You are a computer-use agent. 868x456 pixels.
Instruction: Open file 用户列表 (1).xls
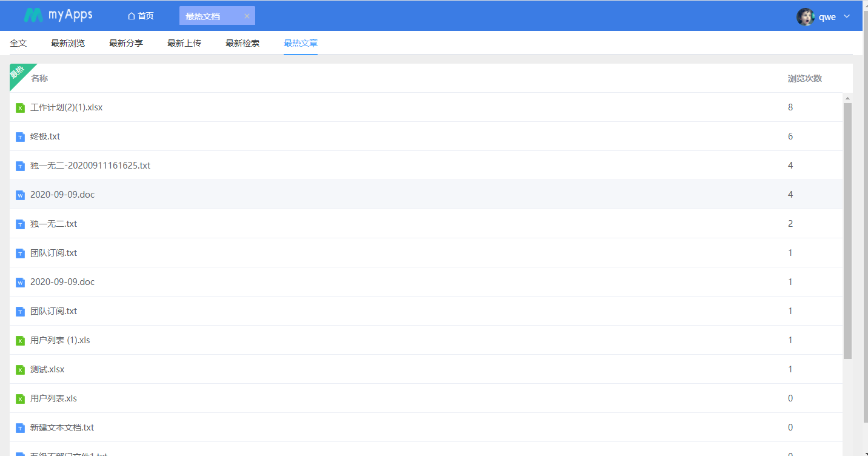[60, 340]
